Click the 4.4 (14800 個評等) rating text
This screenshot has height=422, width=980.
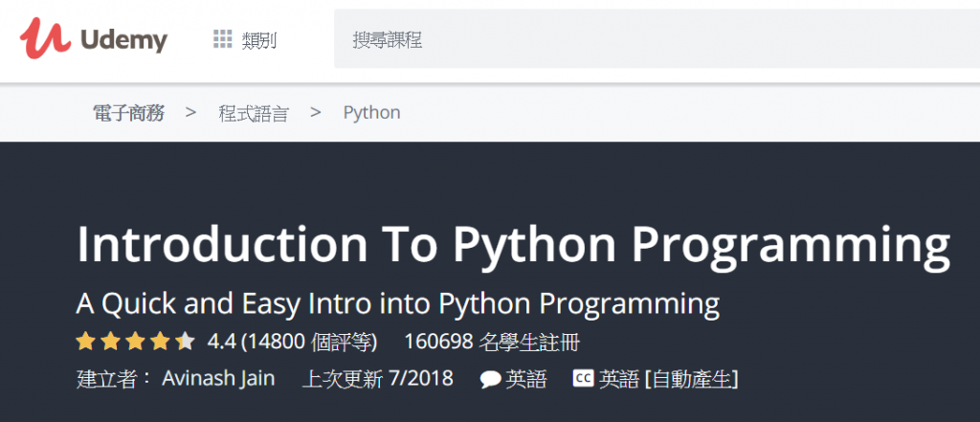[292, 342]
